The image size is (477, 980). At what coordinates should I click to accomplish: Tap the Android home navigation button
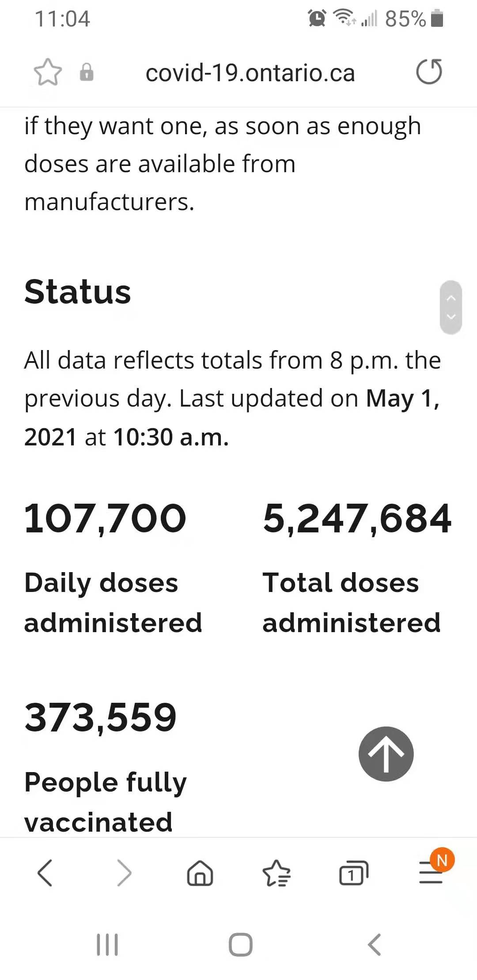pyautogui.click(x=241, y=945)
